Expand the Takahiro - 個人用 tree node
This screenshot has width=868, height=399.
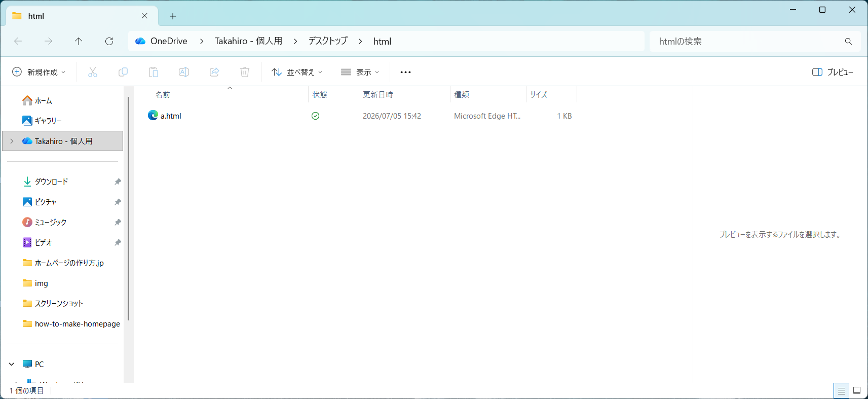coord(12,141)
